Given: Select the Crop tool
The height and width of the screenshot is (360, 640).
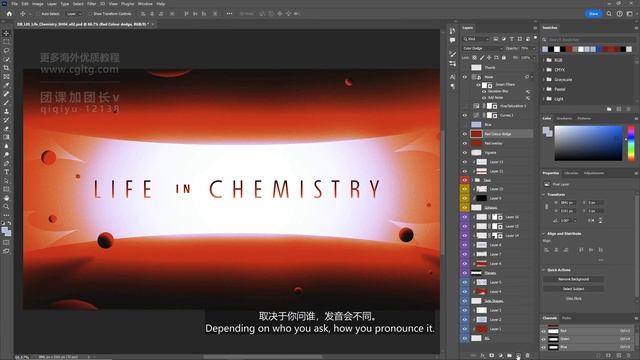Looking at the screenshot, I should (x=6, y=68).
